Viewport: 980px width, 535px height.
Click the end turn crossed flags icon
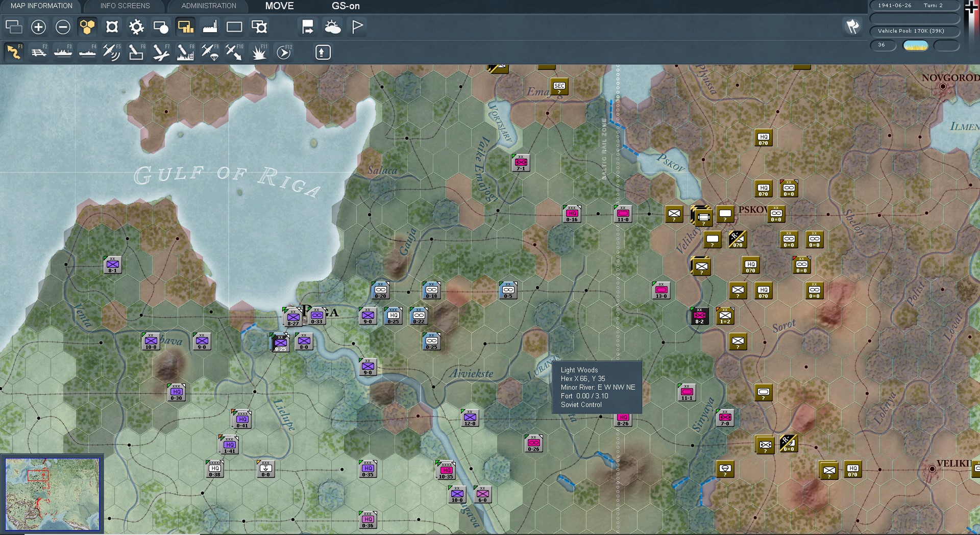852,27
